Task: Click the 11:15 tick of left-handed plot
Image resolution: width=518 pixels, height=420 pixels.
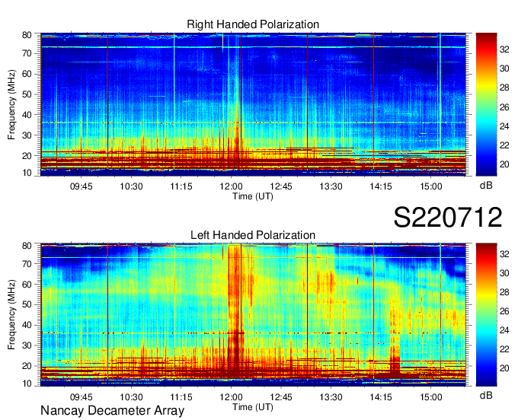Action: point(181,397)
